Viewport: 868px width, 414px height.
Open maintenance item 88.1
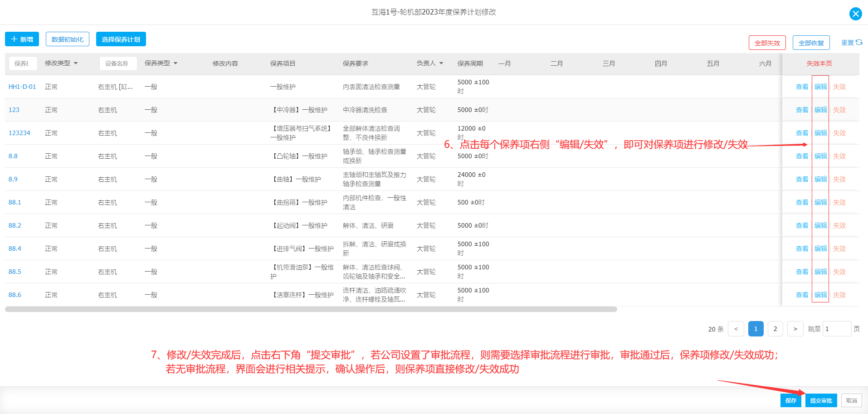[15, 202]
